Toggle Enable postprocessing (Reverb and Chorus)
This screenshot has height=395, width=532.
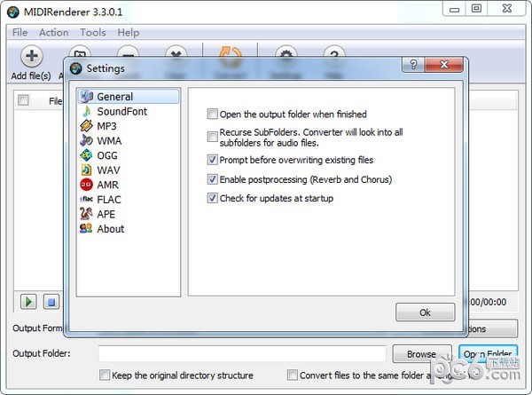[213, 179]
